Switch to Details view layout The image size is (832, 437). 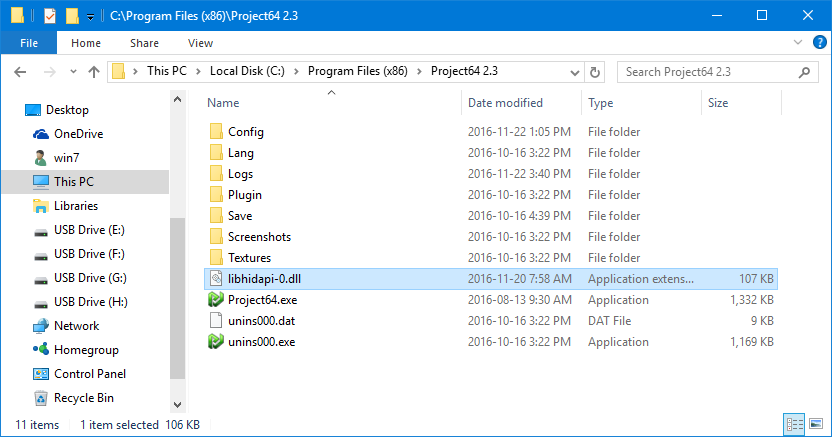794,424
